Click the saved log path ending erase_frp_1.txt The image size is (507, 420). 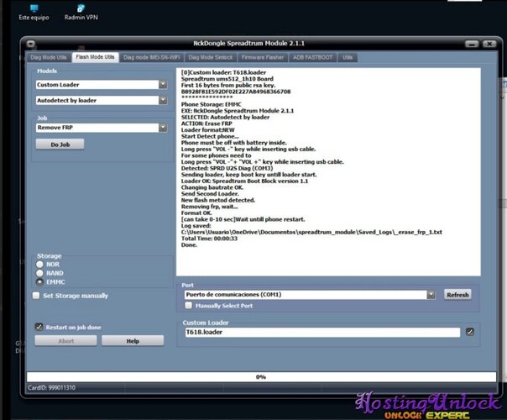click(x=311, y=232)
